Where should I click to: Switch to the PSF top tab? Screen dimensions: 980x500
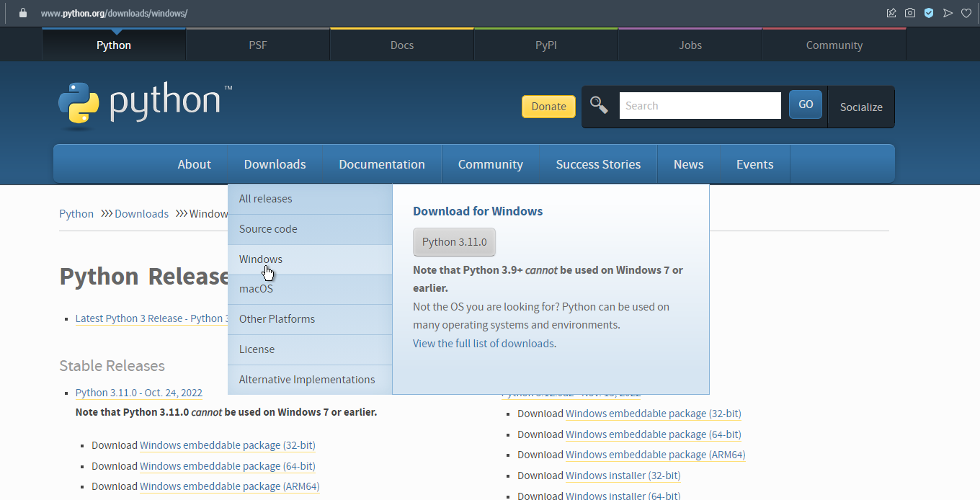pos(258,45)
